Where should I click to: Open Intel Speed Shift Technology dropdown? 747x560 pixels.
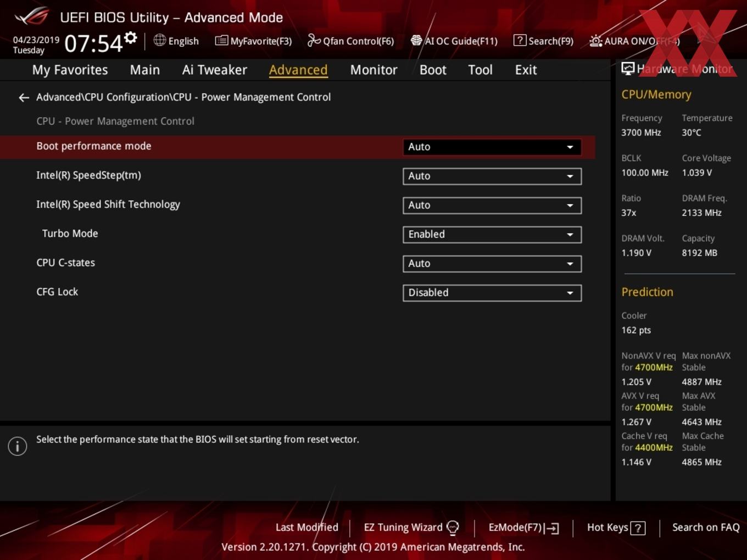tap(492, 205)
